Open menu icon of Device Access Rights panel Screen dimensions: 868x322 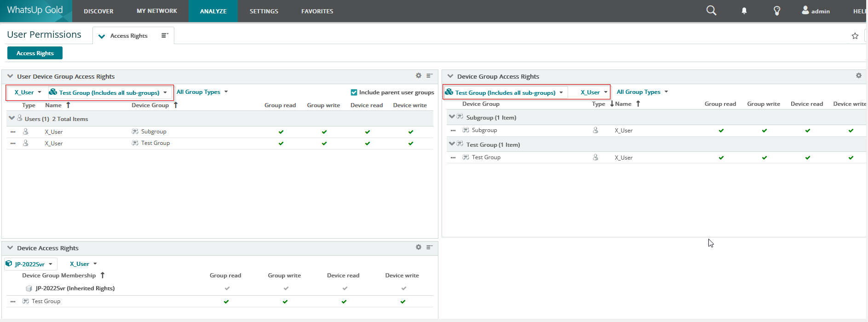(429, 247)
